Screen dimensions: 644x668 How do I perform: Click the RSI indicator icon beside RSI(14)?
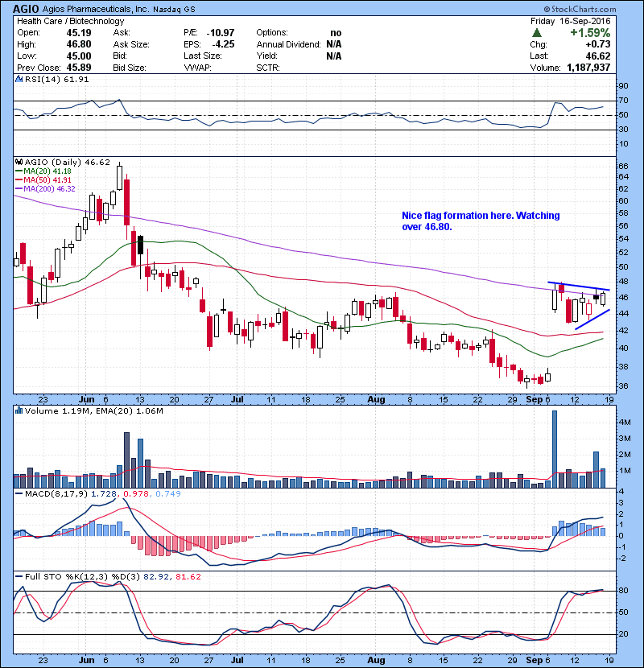tap(19, 79)
